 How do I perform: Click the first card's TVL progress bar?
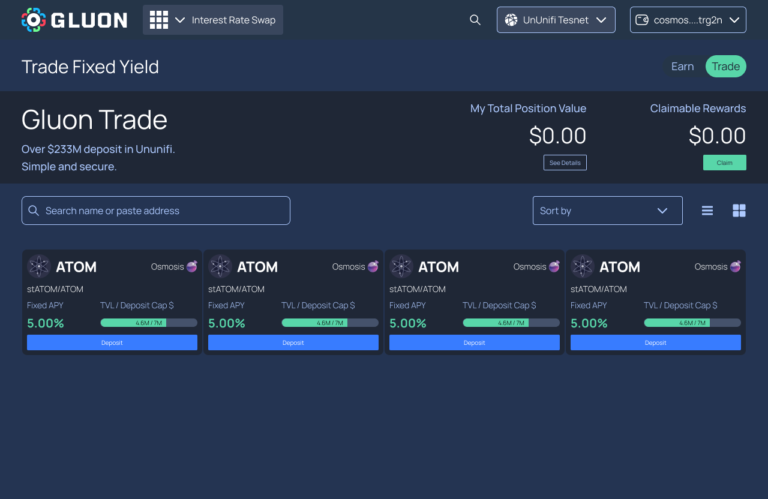149,323
